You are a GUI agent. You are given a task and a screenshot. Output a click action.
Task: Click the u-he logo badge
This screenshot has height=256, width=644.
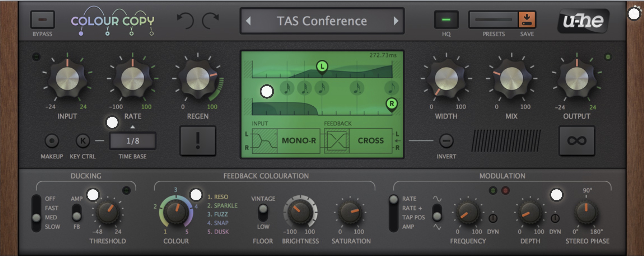tap(583, 21)
